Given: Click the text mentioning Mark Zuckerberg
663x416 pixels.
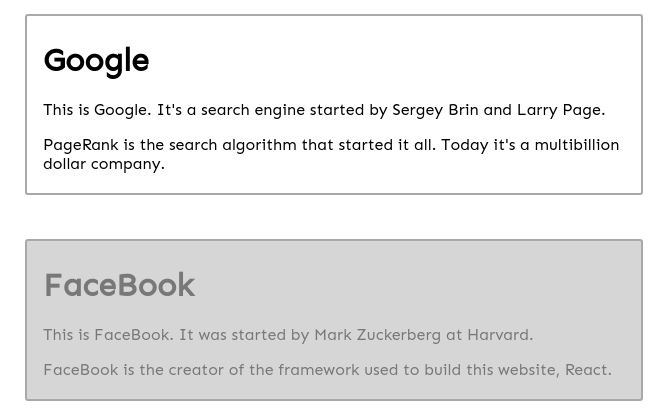Looking at the screenshot, I should click(x=288, y=335).
